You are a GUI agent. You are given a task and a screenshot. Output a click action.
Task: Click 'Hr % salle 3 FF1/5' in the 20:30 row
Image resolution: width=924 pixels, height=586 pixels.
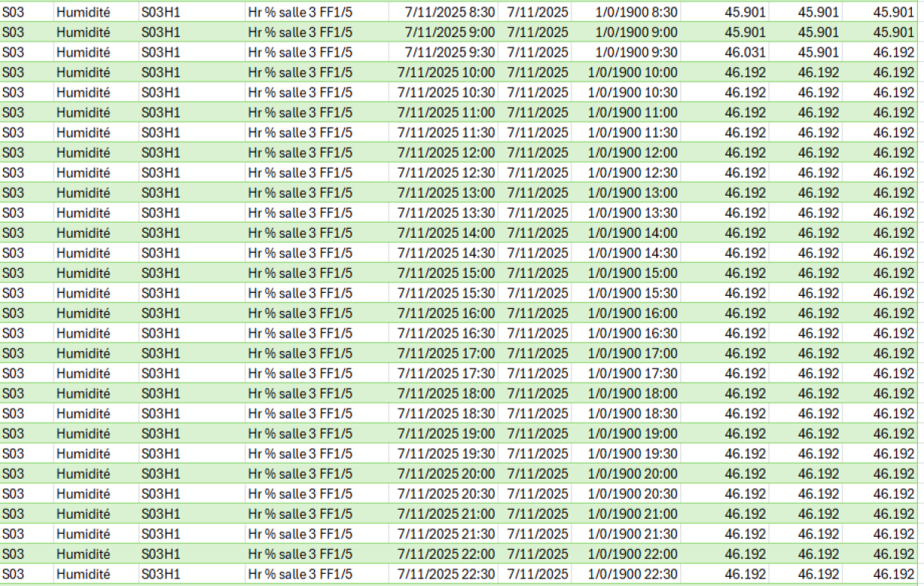tap(300, 493)
